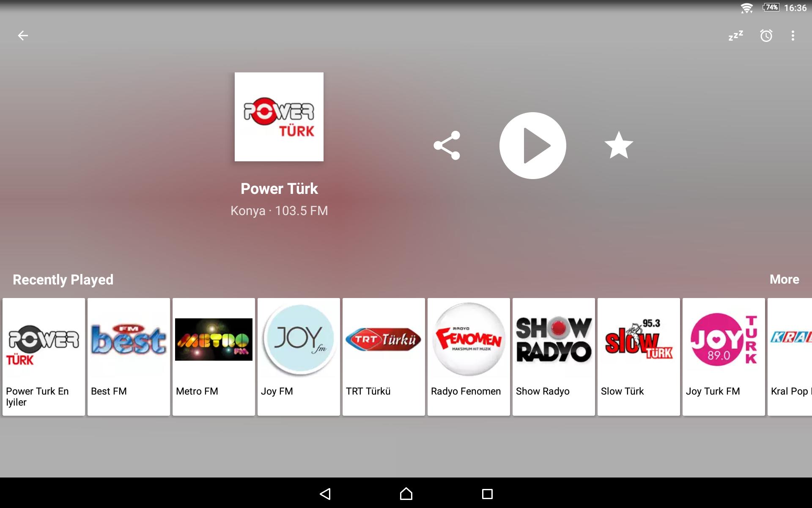
Task: Open the overflow menu three-dot icon
Action: click(793, 35)
